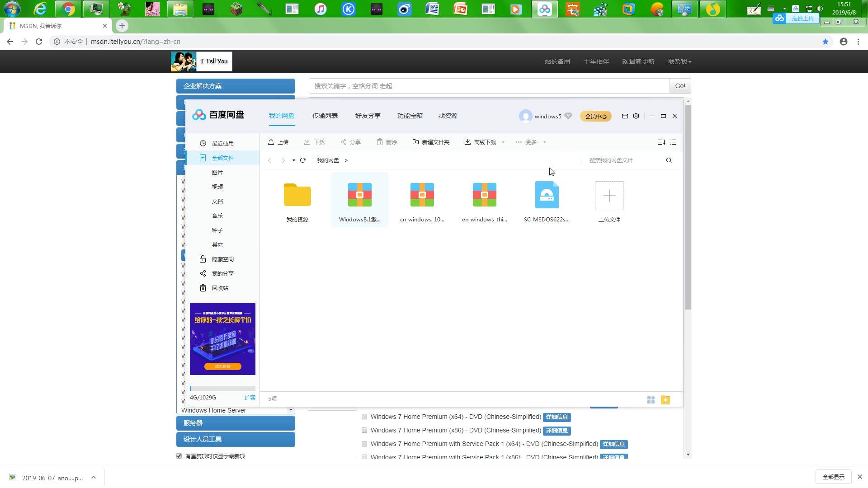Viewport: 868px width, 488px height.
Task: Open 我的分享 in sidebar
Action: pyautogui.click(x=222, y=273)
